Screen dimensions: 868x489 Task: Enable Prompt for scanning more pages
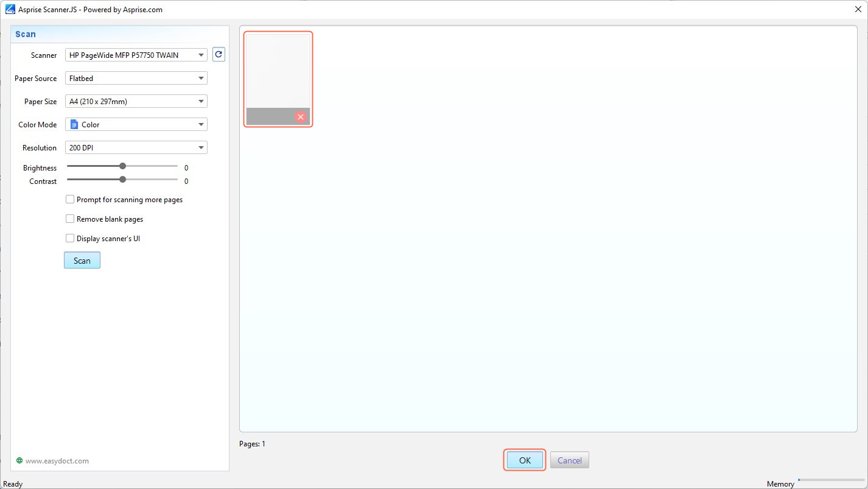pos(70,200)
